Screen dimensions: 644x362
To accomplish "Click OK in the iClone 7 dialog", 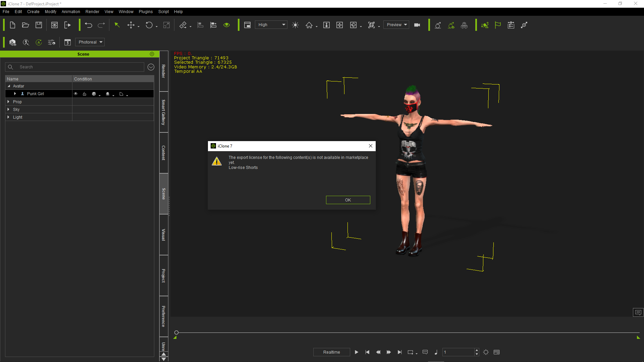I will pos(348,200).
